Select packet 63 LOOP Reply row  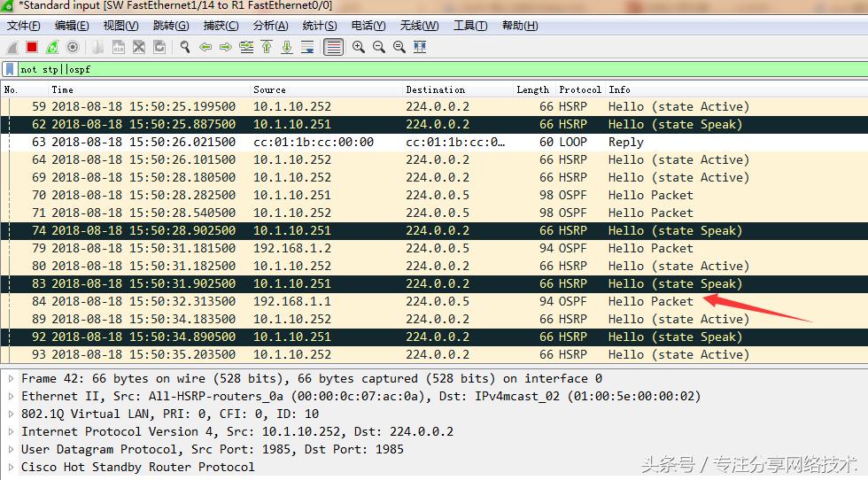pos(435,142)
